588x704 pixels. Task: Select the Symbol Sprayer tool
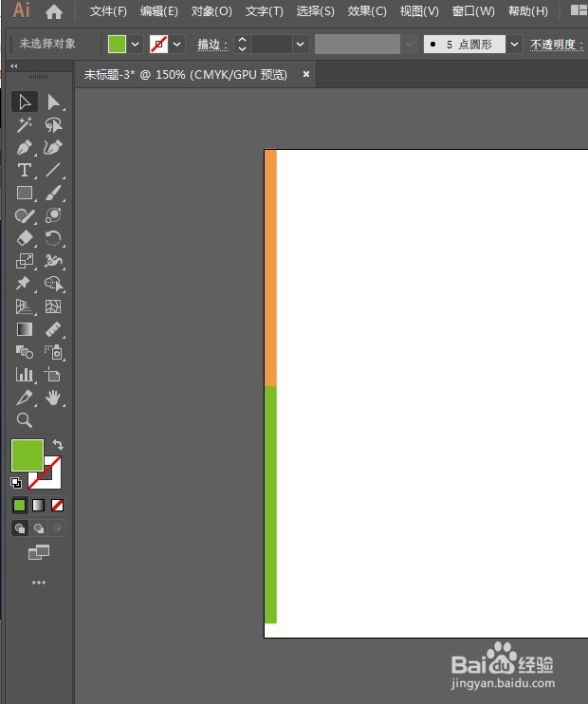tap(53, 352)
